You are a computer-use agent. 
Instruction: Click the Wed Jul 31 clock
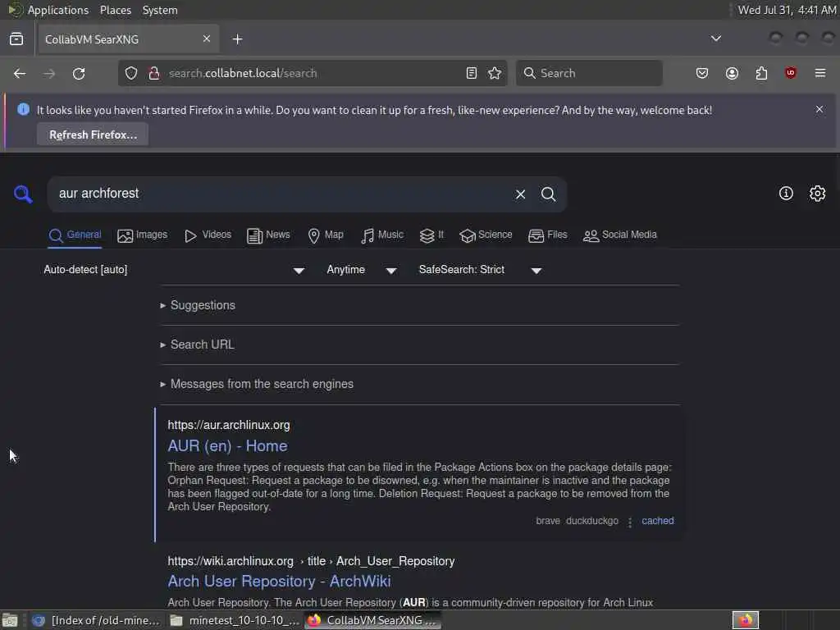[787, 10]
